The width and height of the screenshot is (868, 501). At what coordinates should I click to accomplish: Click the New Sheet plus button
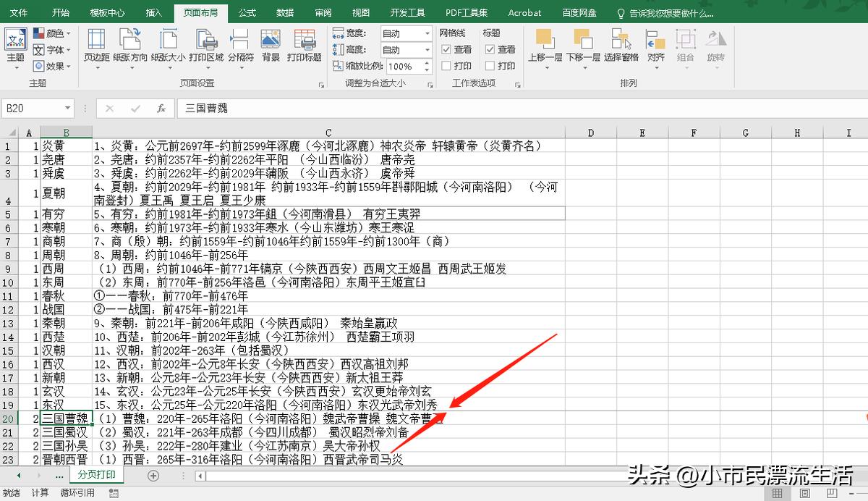tap(154, 476)
